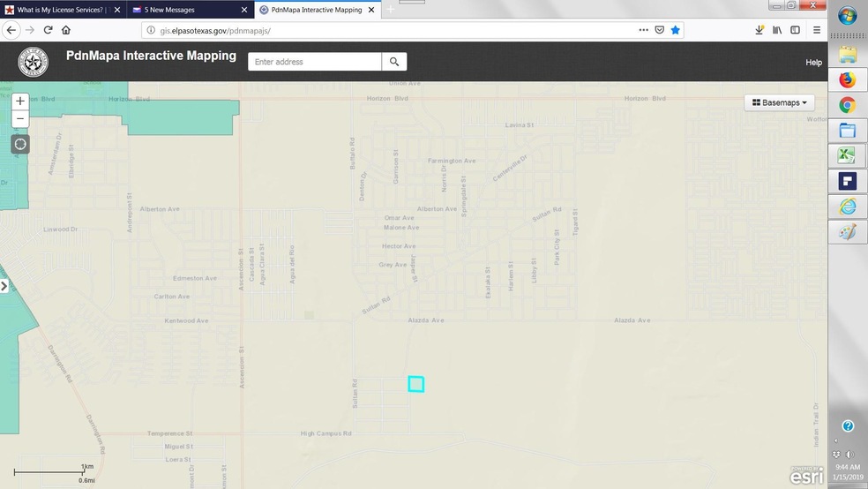Image resolution: width=868 pixels, height=489 pixels.
Task: Bookmark this page with the star icon
Action: click(x=676, y=29)
